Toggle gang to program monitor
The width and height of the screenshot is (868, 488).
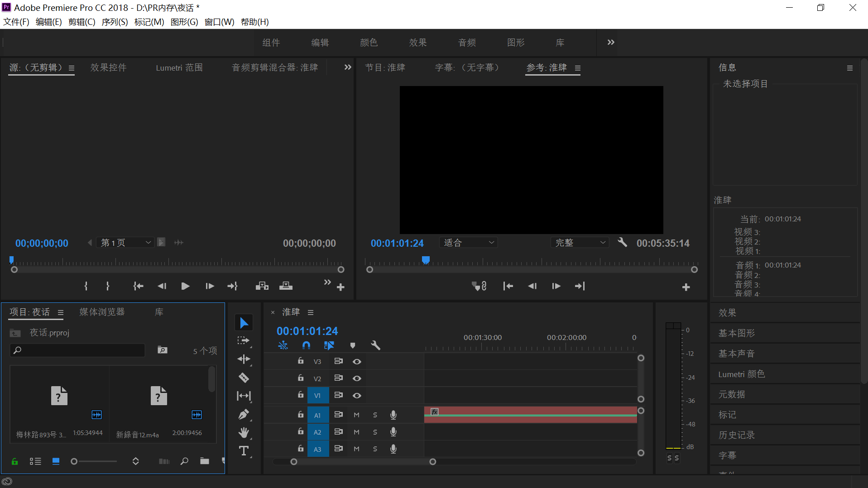click(x=479, y=286)
